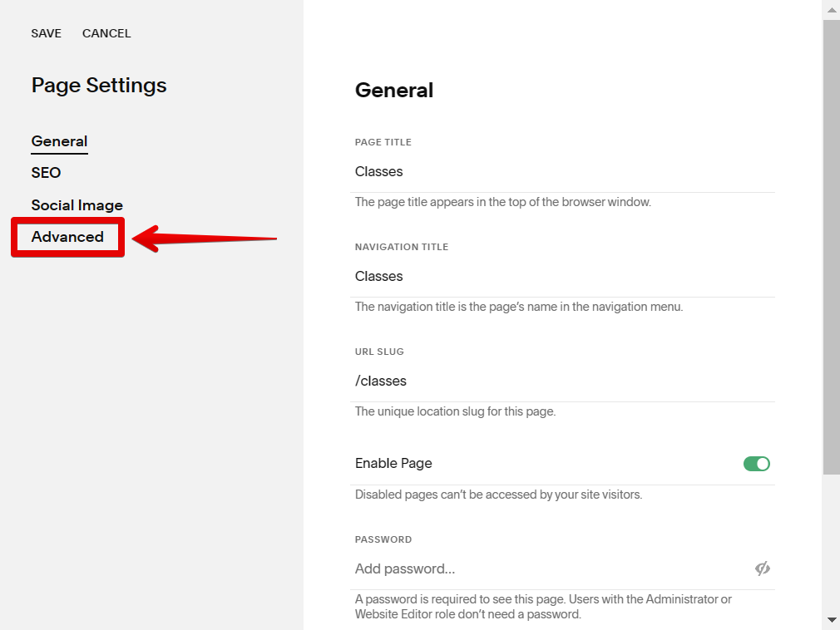Click the Page Settings heading
This screenshot has width=840, height=630.
tap(99, 86)
